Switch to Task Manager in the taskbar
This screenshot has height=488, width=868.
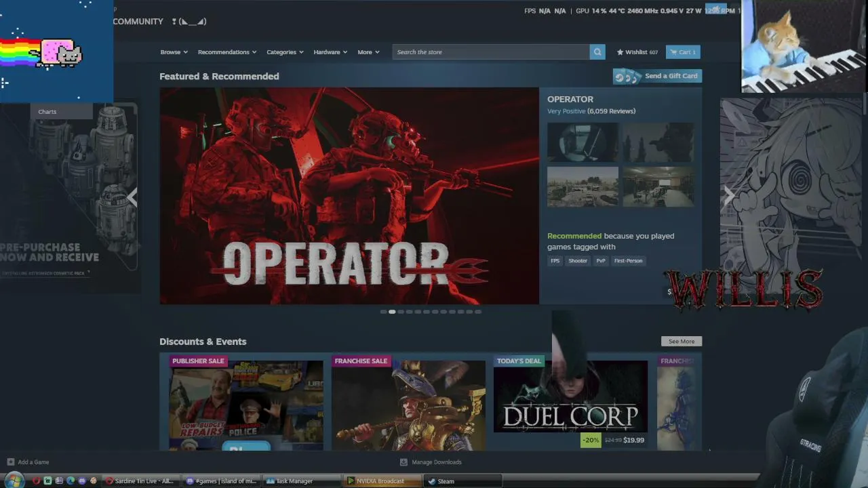[x=302, y=481]
